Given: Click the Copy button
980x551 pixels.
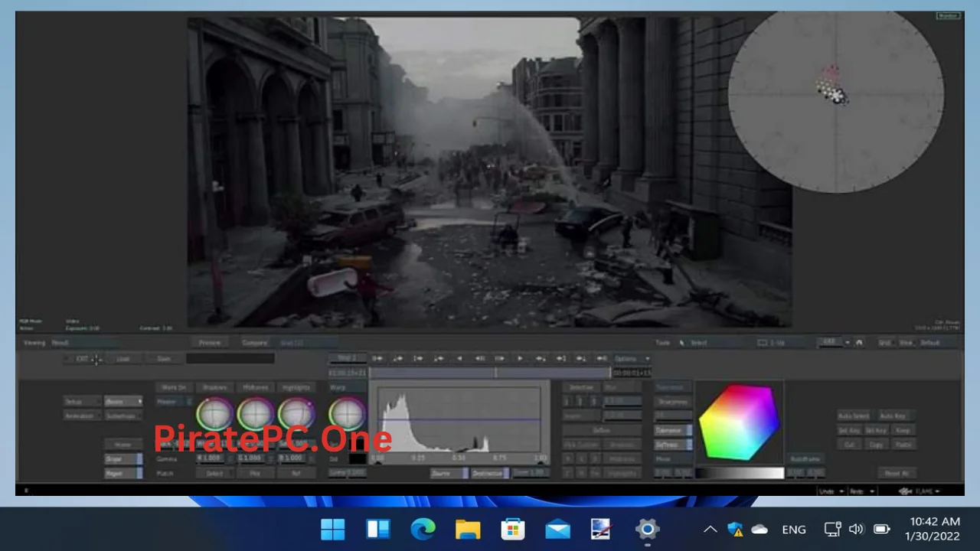Looking at the screenshot, I should (x=876, y=445).
